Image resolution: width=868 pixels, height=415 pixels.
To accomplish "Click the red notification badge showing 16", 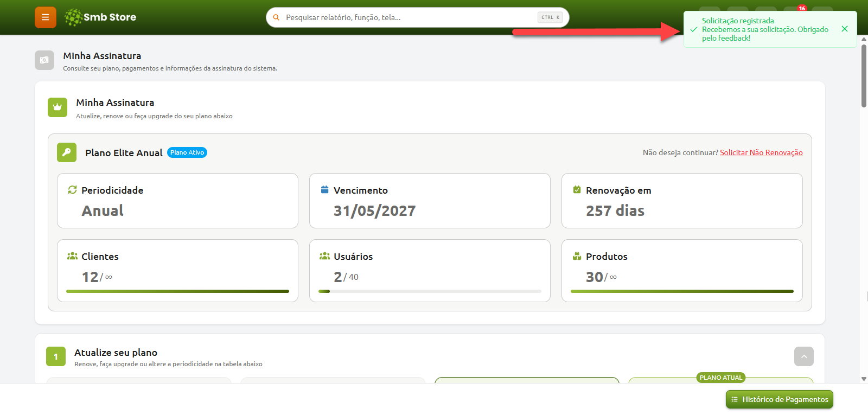I will [802, 8].
